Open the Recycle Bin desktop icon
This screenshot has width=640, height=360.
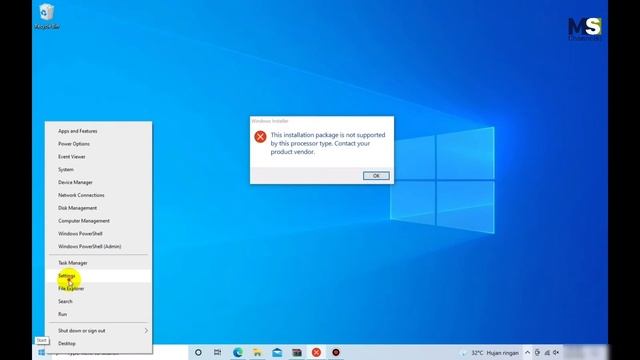47,16
